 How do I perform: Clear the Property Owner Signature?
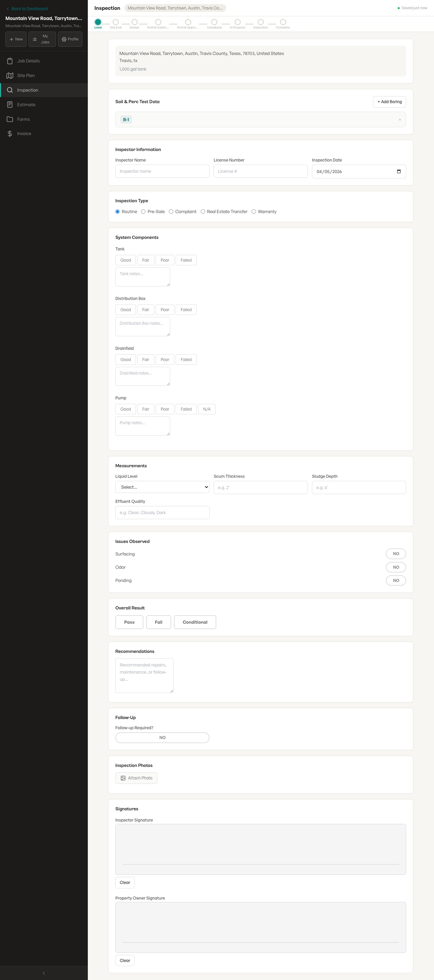125,960
